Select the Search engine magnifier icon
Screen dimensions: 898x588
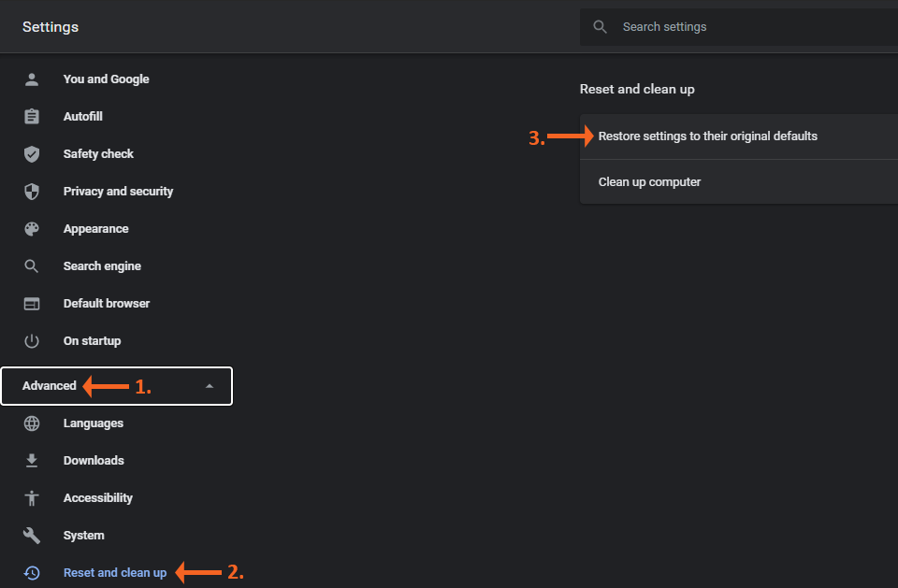tap(32, 265)
